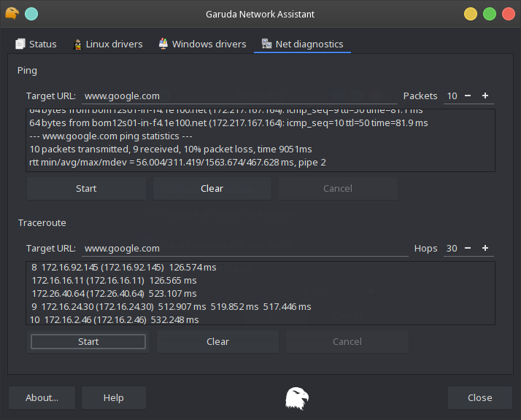Open the Windows drivers tab
The image size is (521, 420).
[202, 44]
